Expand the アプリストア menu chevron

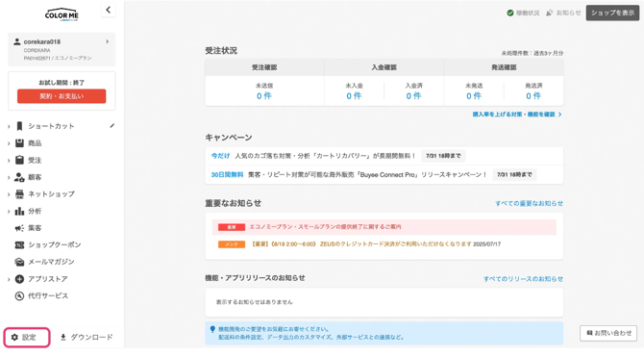point(9,279)
